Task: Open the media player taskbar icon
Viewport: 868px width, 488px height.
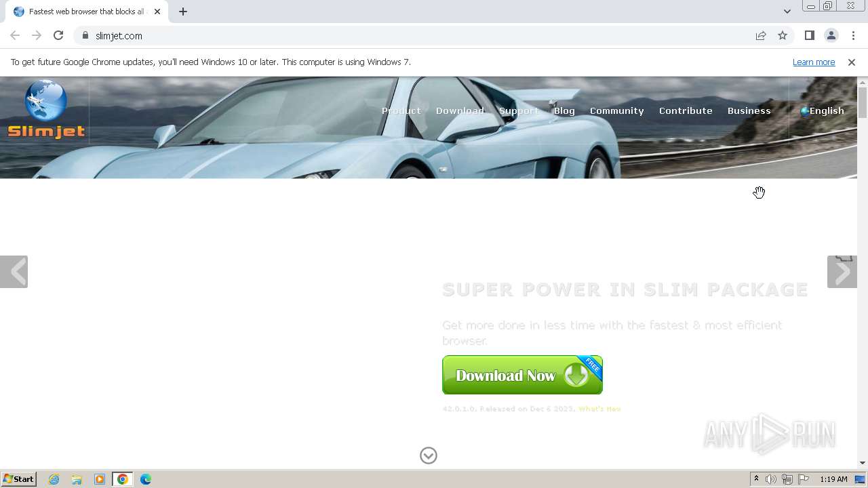Action: click(100, 479)
